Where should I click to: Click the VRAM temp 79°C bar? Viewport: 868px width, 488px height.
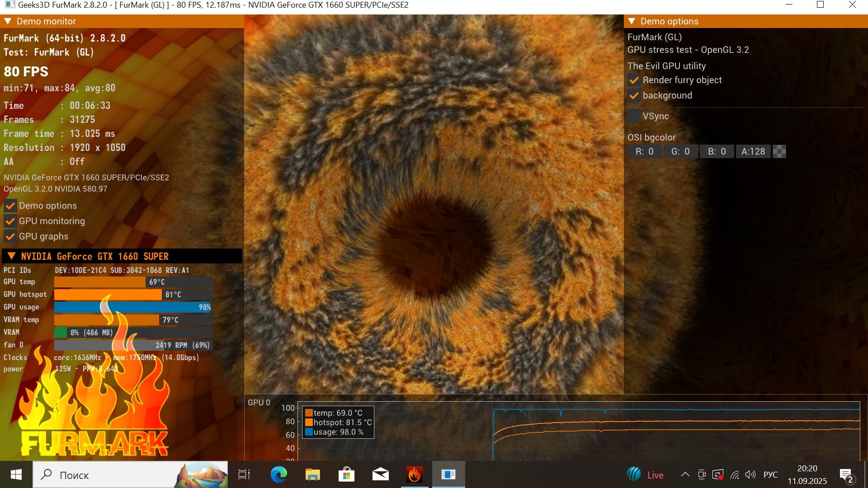pos(133,320)
